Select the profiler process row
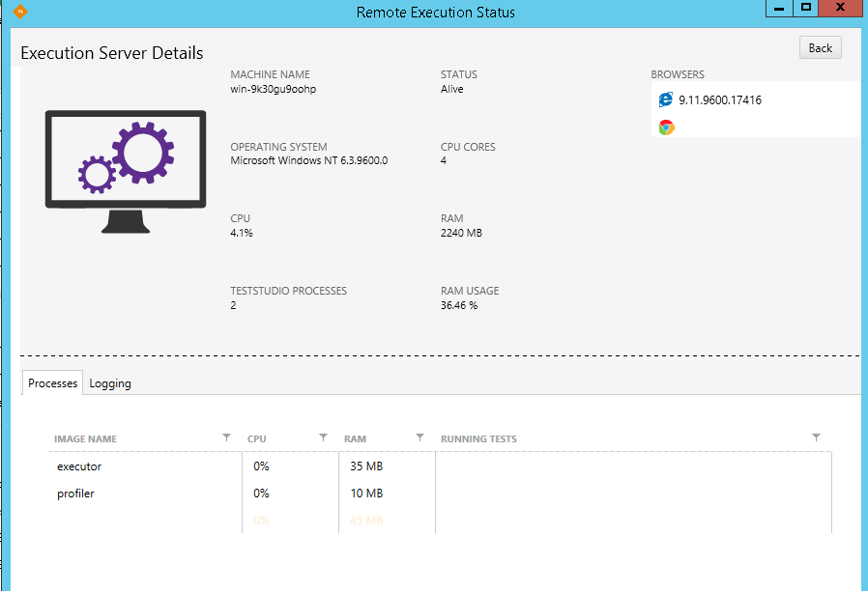This screenshot has width=868, height=593. tap(76, 494)
